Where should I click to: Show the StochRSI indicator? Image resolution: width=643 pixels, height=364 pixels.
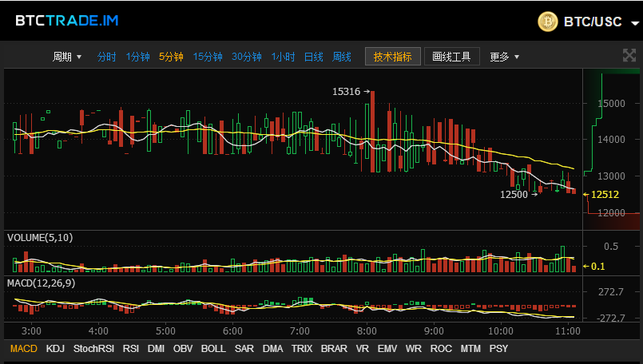[x=93, y=349]
